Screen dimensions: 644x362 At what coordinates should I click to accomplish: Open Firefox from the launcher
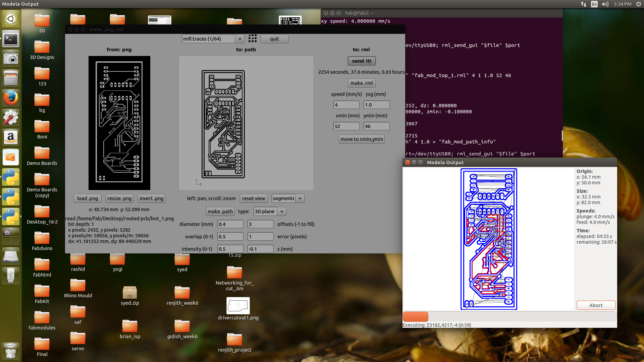pos(11,98)
